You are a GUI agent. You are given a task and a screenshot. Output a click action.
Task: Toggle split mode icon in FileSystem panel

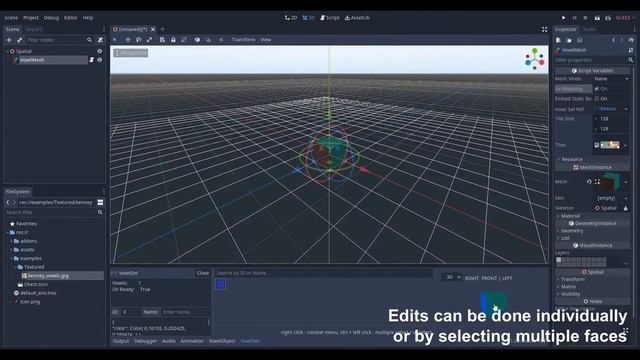click(100, 202)
